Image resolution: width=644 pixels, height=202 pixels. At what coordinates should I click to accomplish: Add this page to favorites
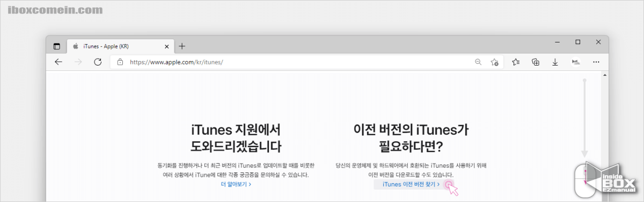pos(495,62)
